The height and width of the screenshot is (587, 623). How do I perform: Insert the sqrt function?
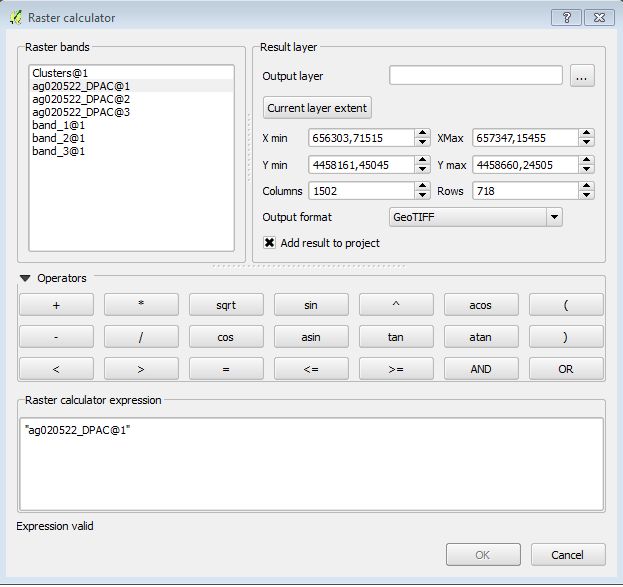[x=226, y=305]
